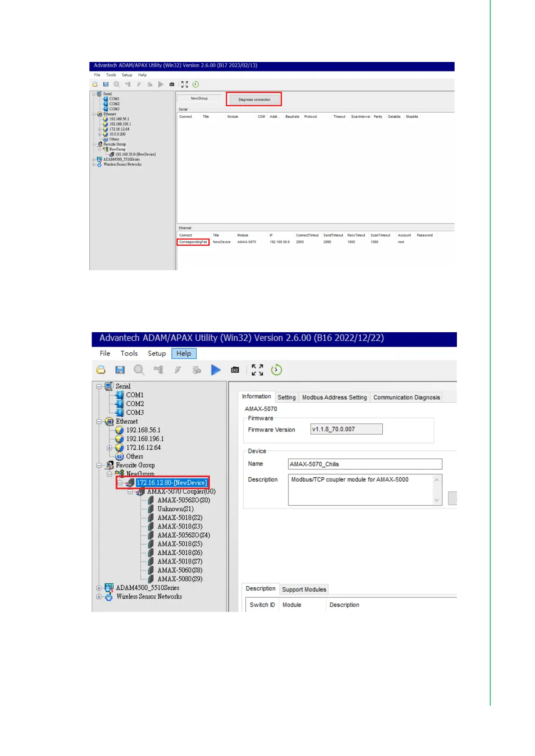
Task: Click the open folder icon in the B16 window
Action: (101, 370)
